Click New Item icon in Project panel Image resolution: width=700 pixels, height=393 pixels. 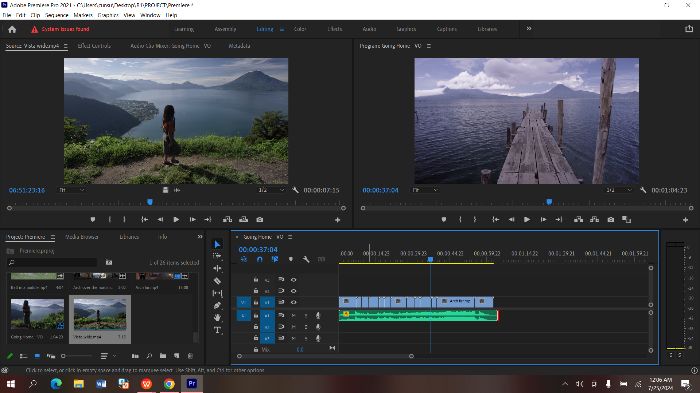(x=177, y=356)
